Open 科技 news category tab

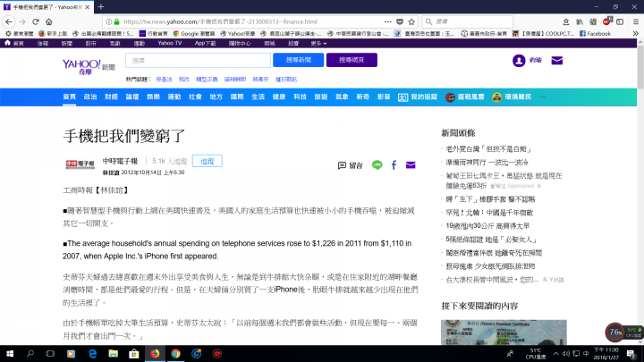click(x=300, y=97)
